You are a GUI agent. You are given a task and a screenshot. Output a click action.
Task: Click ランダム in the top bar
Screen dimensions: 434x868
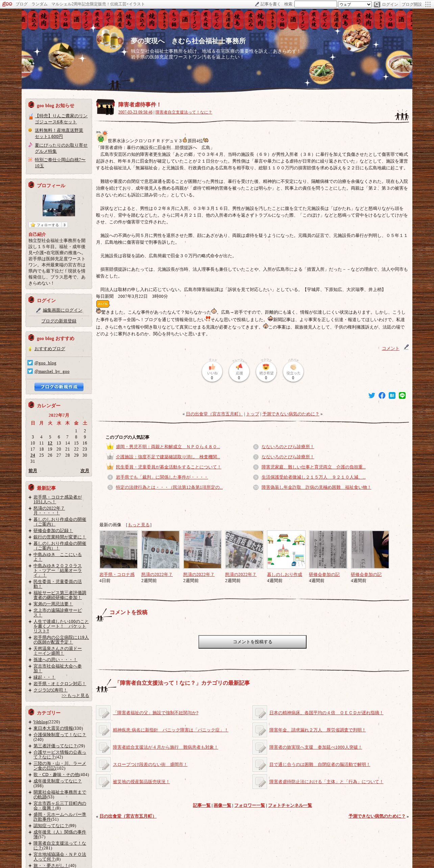pos(40,4)
